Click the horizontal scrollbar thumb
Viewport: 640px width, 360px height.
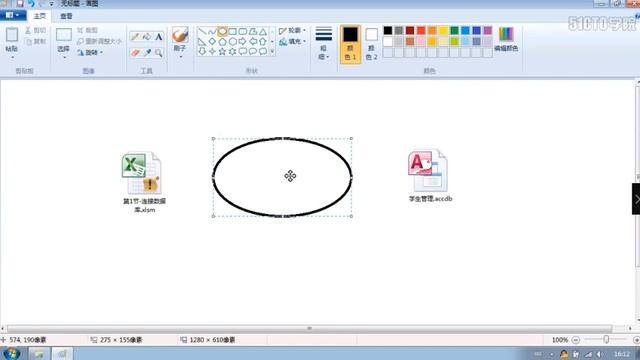[309, 328]
